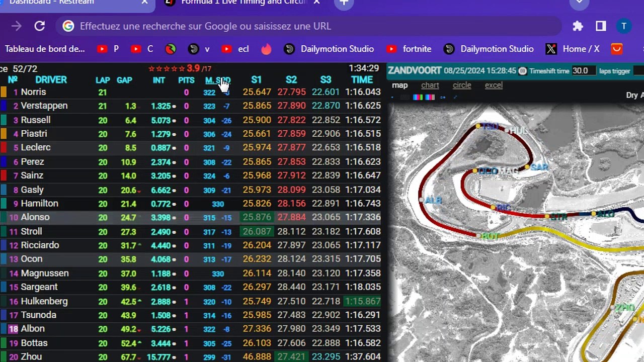Image resolution: width=644 pixels, height=362 pixels.
Task: Click the two-dots icon under the circle tab
Action: pos(443,98)
